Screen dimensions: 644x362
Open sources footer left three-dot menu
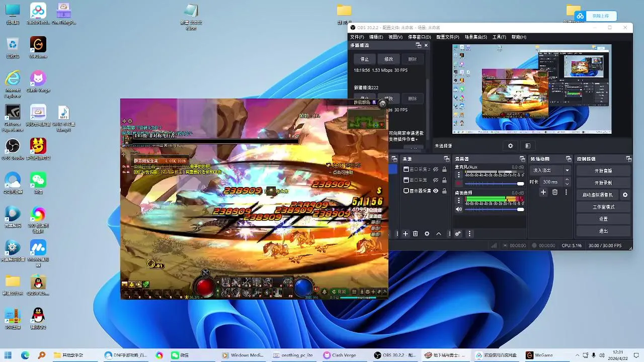[x=397, y=234]
